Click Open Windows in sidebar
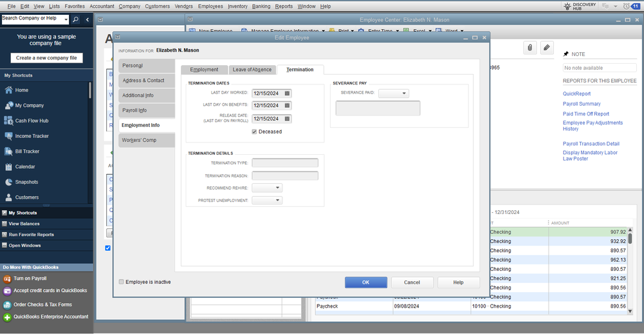The height and width of the screenshot is (334, 644). pyautogui.click(x=24, y=245)
